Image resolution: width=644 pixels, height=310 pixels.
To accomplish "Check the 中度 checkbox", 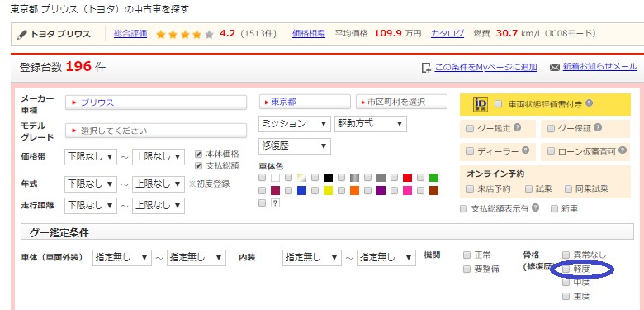I will 566,283.
